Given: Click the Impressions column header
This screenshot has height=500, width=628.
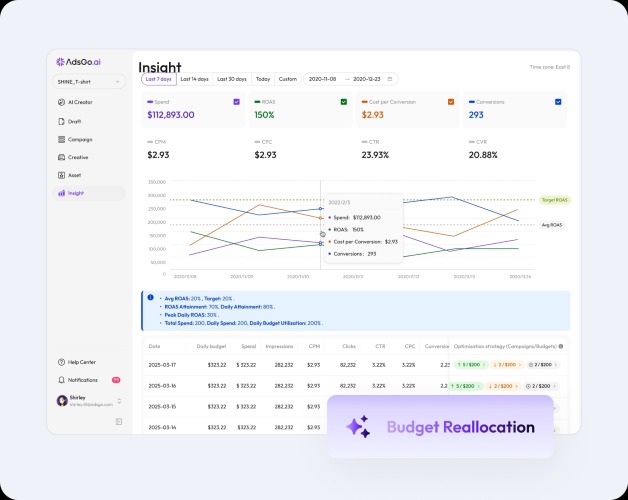Looking at the screenshot, I should tap(279, 346).
